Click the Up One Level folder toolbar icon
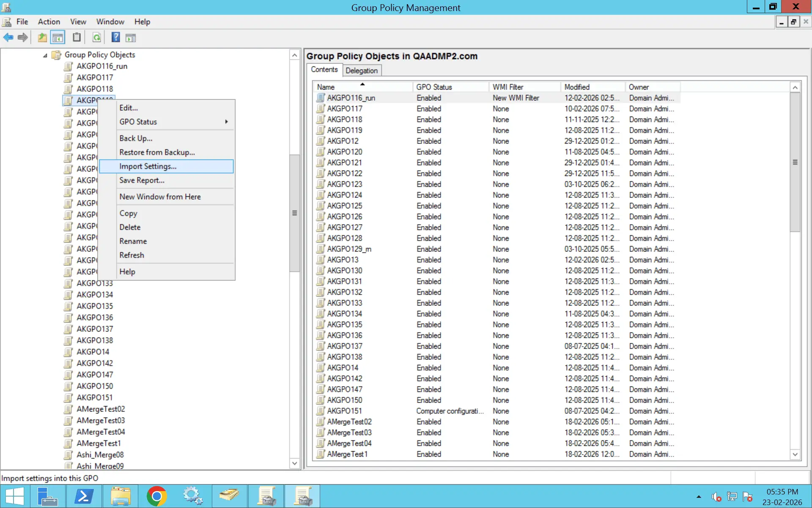Screen dimensions: 812x508 click(x=42, y=37)
